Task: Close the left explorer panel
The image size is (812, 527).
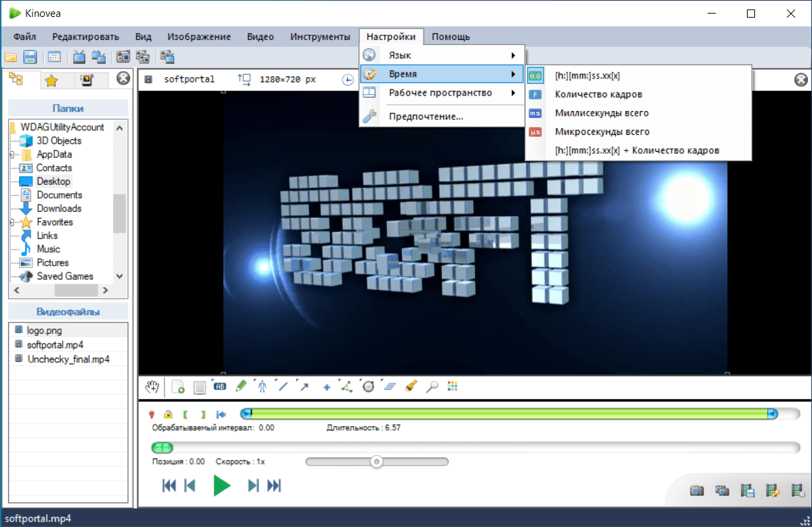Action: pyautogui.click(x=123, y=78)
